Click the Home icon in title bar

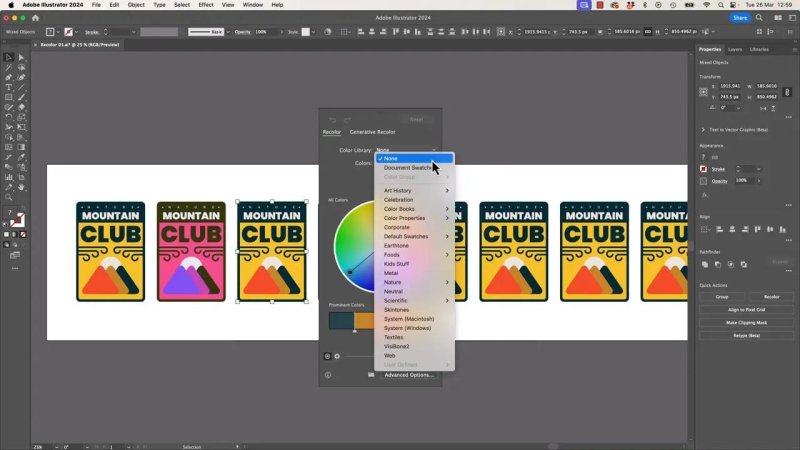[x=35, y=18]
